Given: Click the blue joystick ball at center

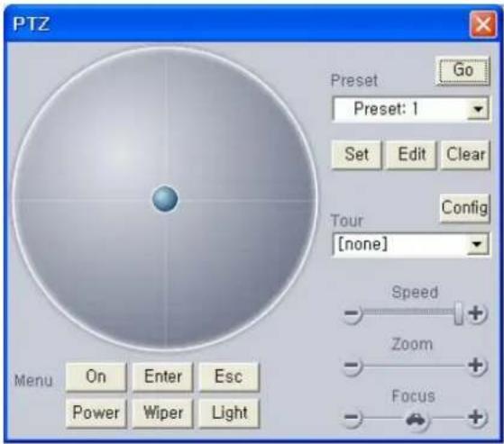Looking at the screenshot, I should click(165, 199).
